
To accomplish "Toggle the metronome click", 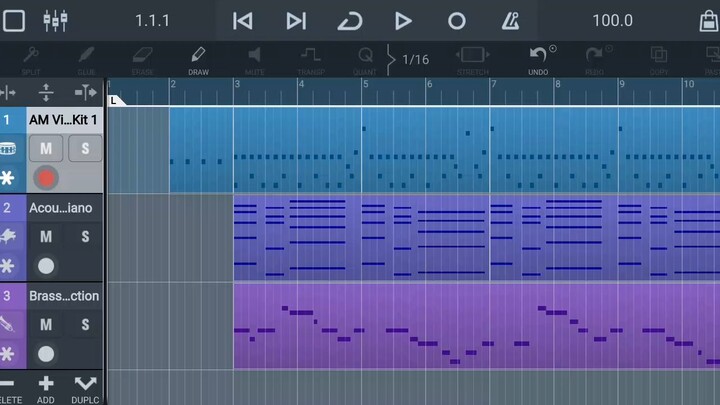I will point(510,20).
